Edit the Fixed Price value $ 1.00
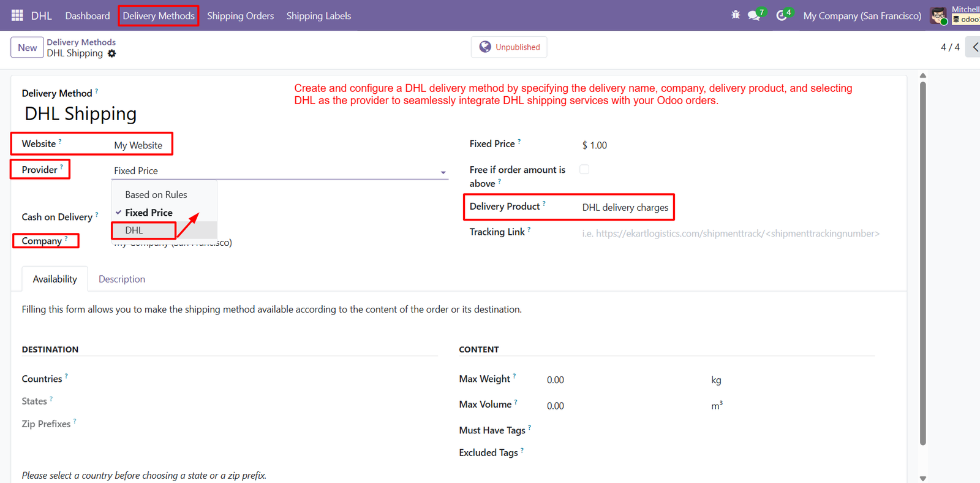 click(595, 145)
